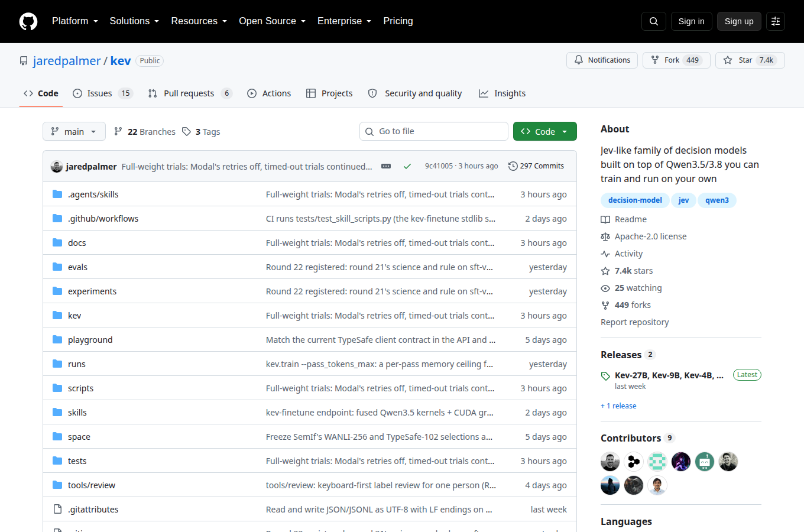The image size is (804, 532).
Task: Open the Insights tab
Action: pos(502,93)
